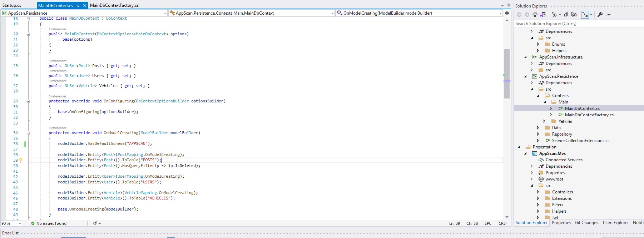644x238 pixels.
Task: Open the Git Changes tab
Action: (586, 223)
